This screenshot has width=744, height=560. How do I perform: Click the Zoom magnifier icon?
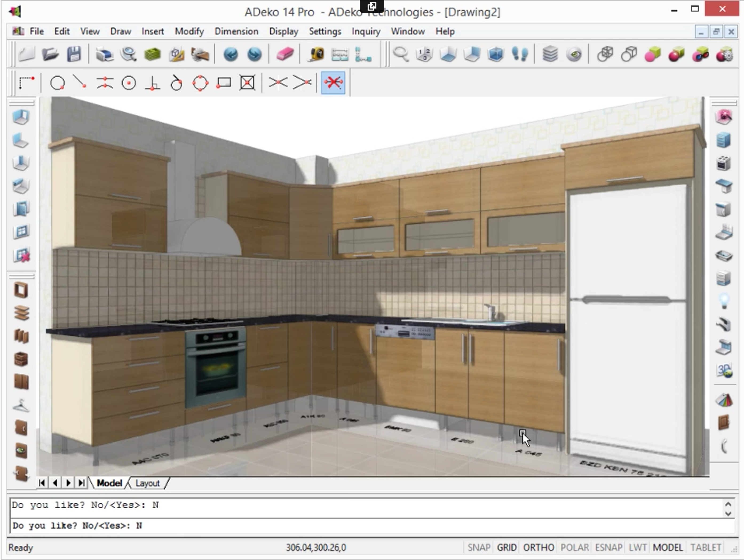401,54
